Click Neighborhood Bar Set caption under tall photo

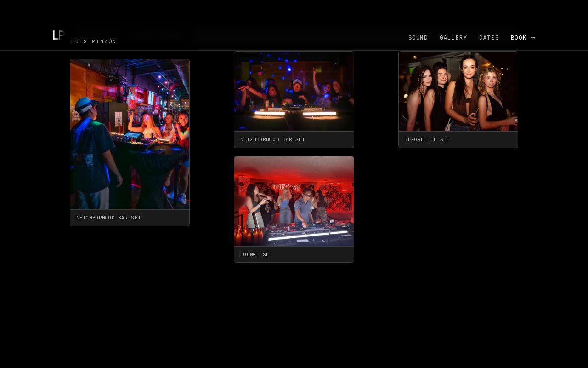point(109,218)
